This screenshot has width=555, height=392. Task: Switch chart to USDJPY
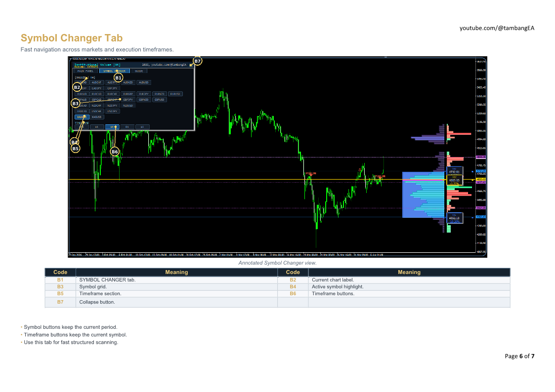[x=112, y=111]
